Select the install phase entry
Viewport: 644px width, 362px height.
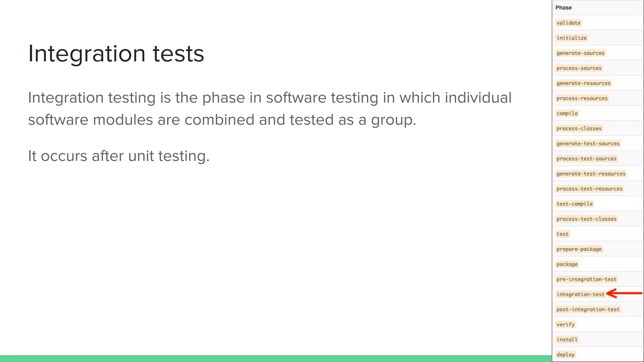567,340
